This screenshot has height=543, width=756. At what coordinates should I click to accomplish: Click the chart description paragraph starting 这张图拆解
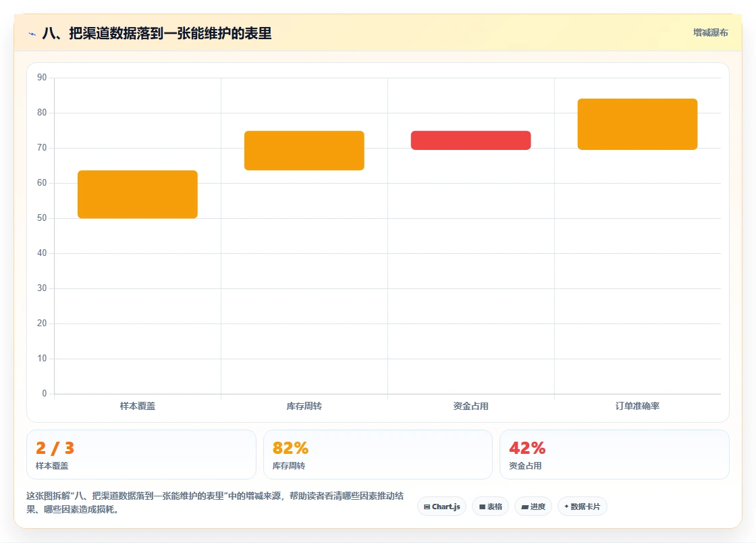pyautogui.click(x=215, y=502)
